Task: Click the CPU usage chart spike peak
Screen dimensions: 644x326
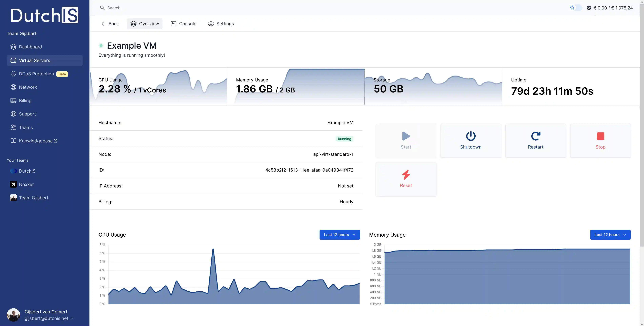Action: tap(213, 249)
